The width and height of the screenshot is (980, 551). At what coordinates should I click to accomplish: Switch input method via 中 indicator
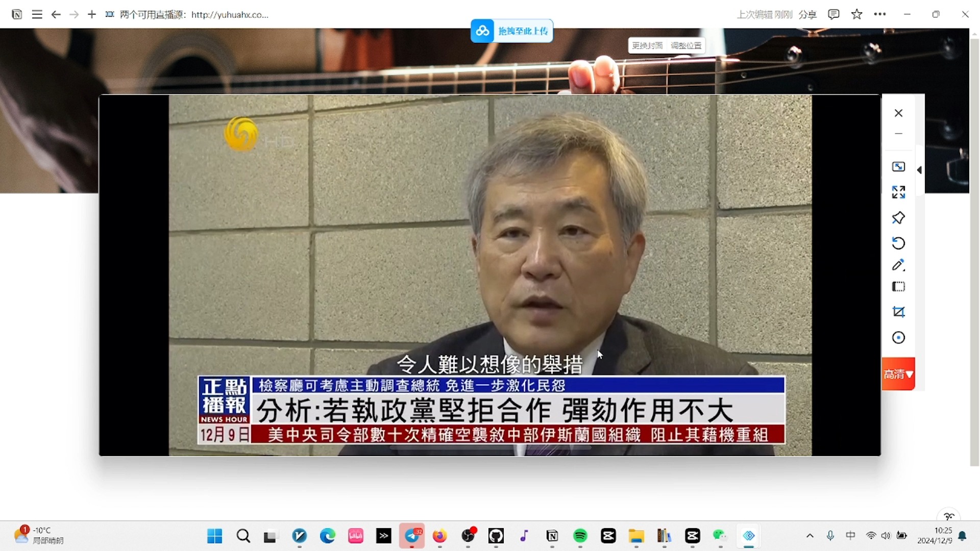(850, 536)
